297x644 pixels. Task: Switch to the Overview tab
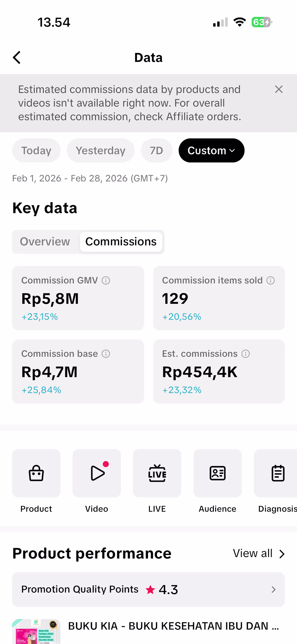[x=45, y=242]
